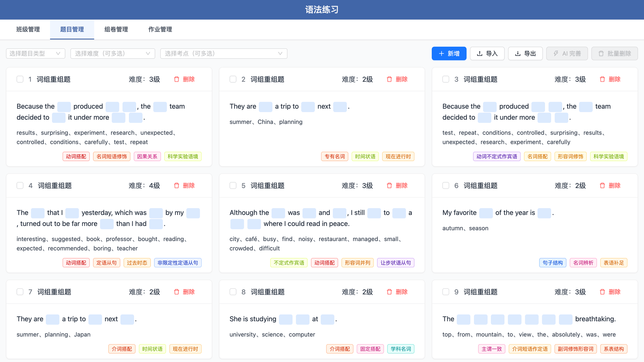Check the checkbox for question 2

(x=233, y=79)
